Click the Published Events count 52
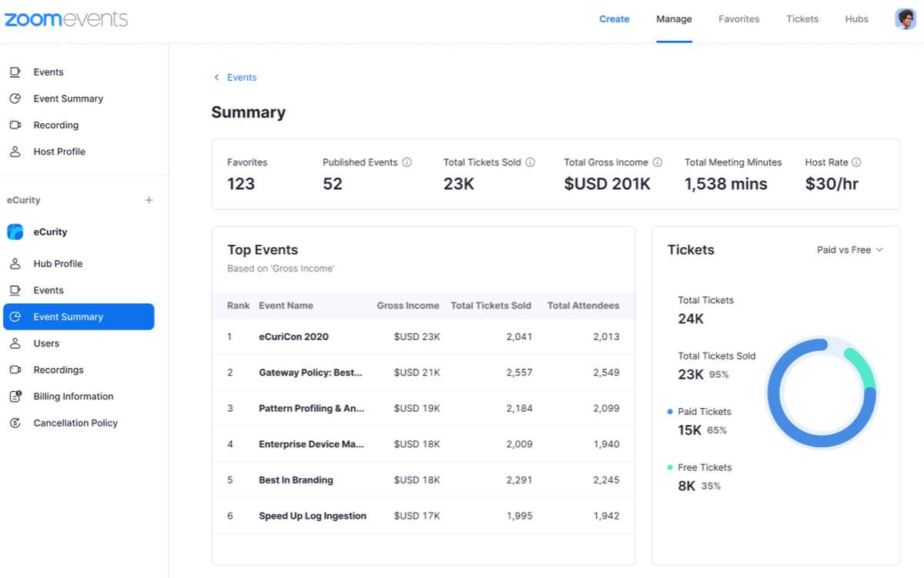This screenshot has height=578, width=924. pos(333,184)
